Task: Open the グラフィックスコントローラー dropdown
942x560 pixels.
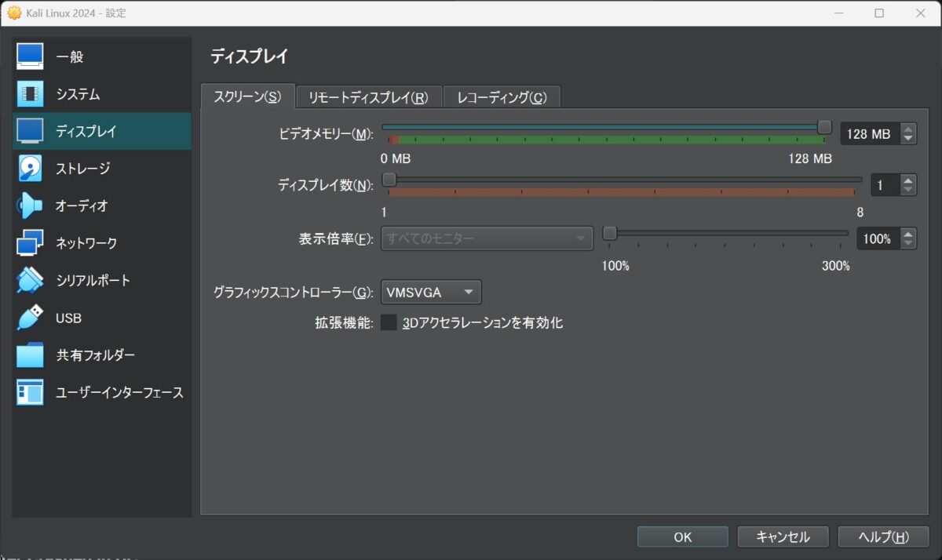Action: [430, 292]
